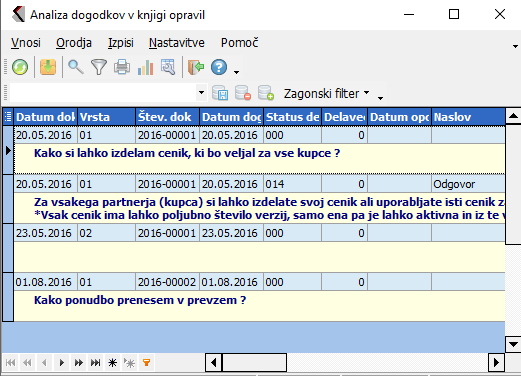Image resolution: width=521 pixels, height=376 pixels.
Task: Open help with the blue question icon
Action: coord(219,67)
